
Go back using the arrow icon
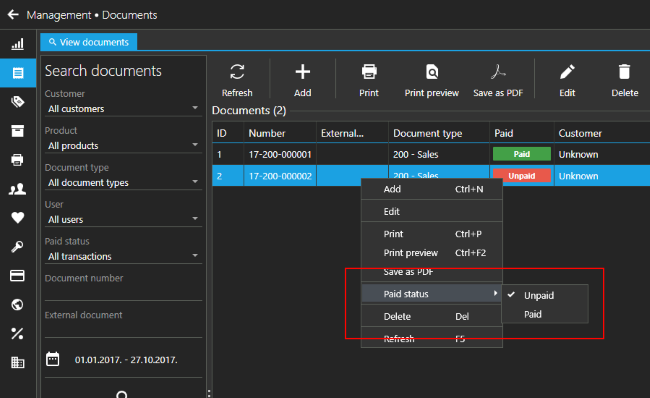[x=13, y=15]
